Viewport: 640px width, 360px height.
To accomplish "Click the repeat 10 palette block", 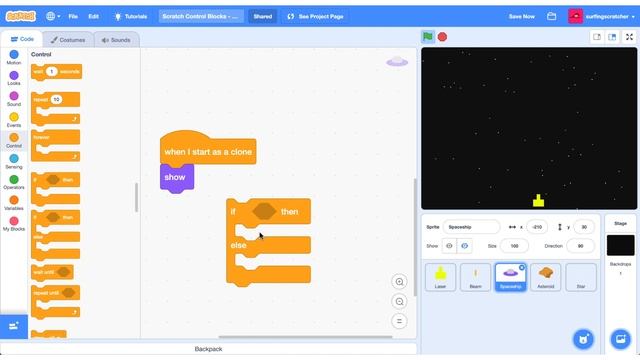I will click(56, 108).
